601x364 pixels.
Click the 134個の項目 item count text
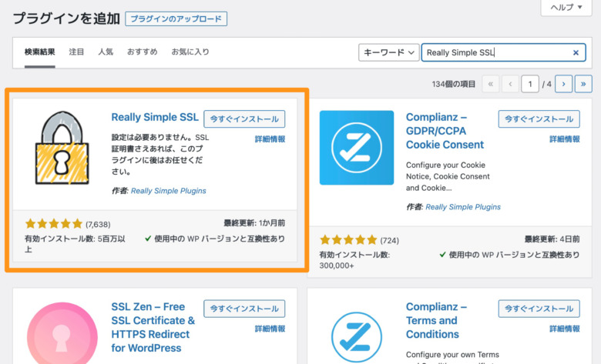(x=453, y=84)
